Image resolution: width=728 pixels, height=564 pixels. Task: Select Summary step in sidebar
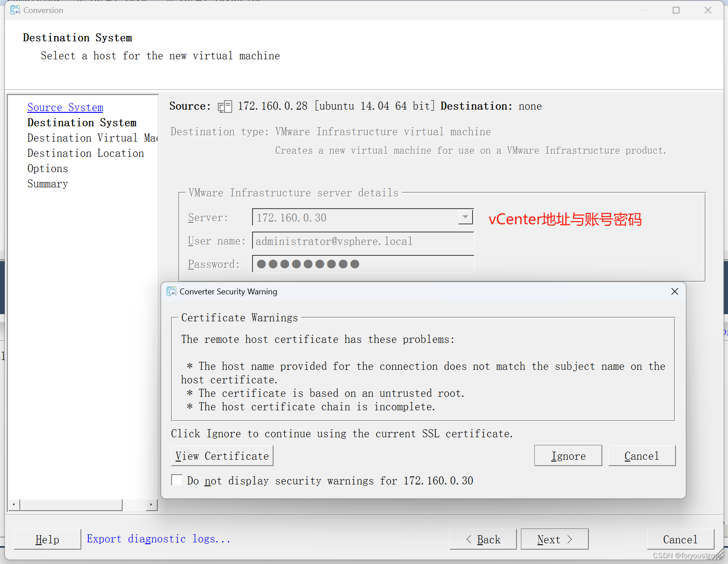[x=48, y=184]
